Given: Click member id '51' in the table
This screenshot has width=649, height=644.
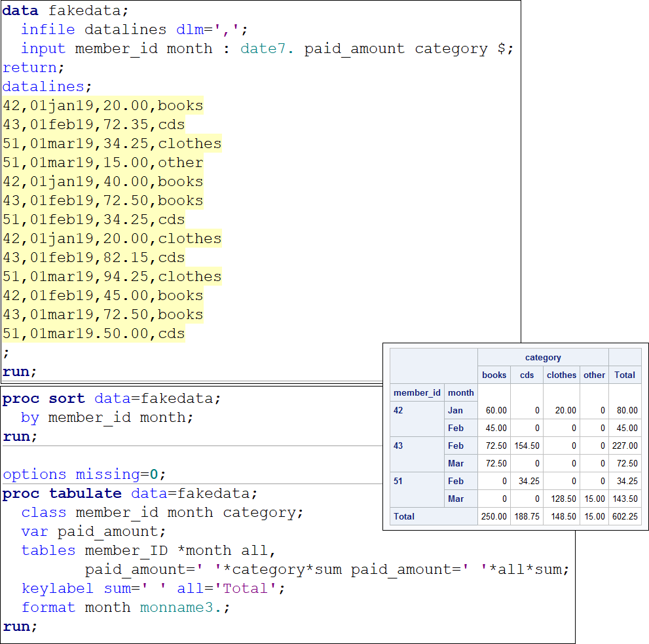Looking at the screenshot, I should pyautogui.click(x=398, y=482).
